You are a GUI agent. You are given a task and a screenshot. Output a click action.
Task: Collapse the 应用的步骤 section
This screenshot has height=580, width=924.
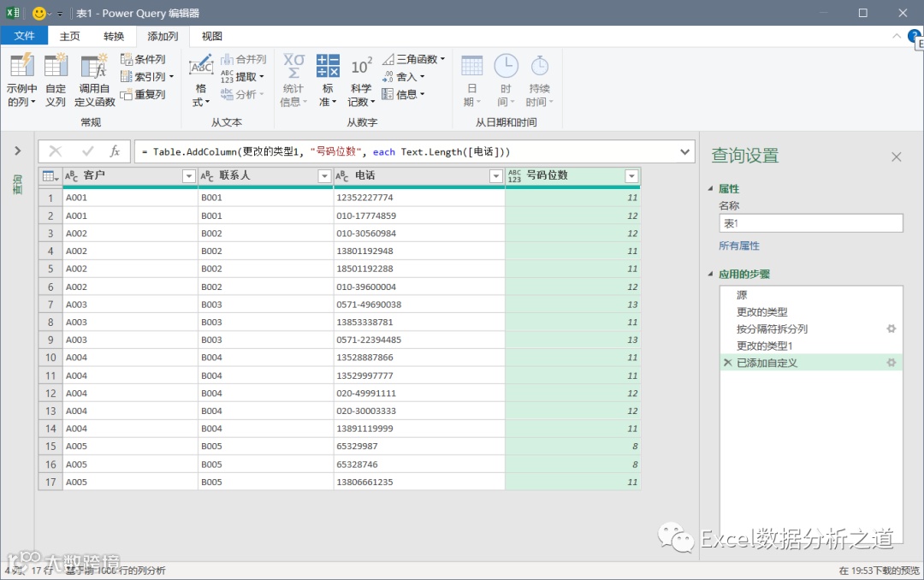(x=711, y=274)
